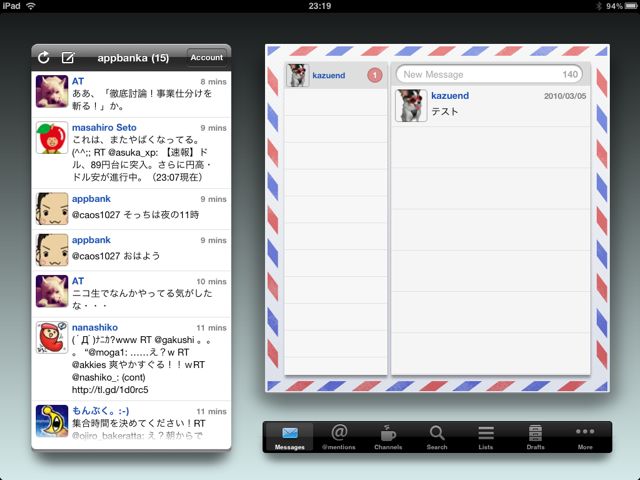Open kazuend name link in message thread
640x480 pixels.
[x=450, y=96]
